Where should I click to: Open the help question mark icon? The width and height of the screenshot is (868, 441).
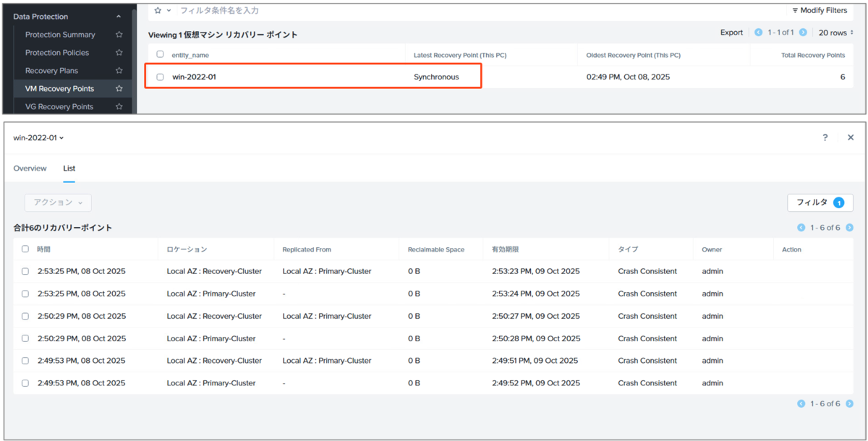[x=825, y=137]
